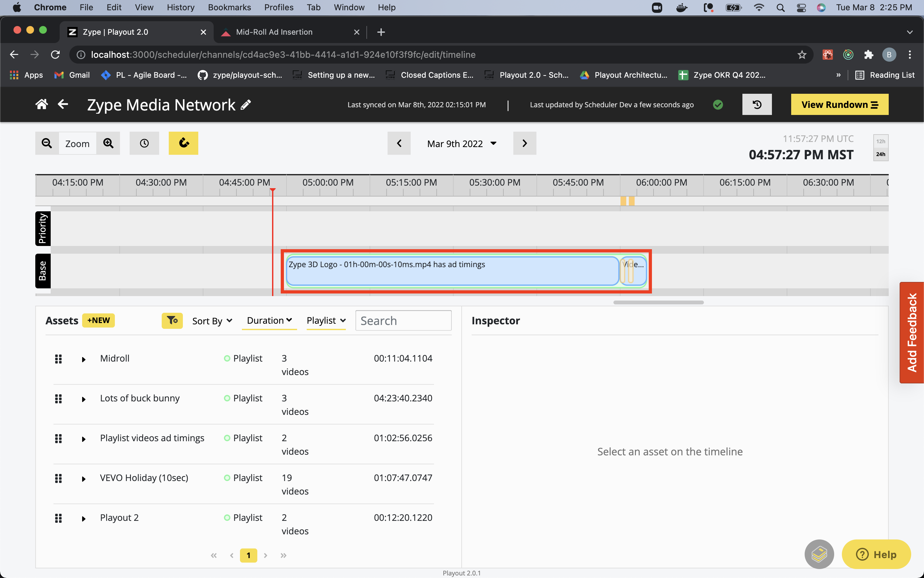Open the history revert icon button
The height and width of the screenshot is (578, 924).
point(757,104)
